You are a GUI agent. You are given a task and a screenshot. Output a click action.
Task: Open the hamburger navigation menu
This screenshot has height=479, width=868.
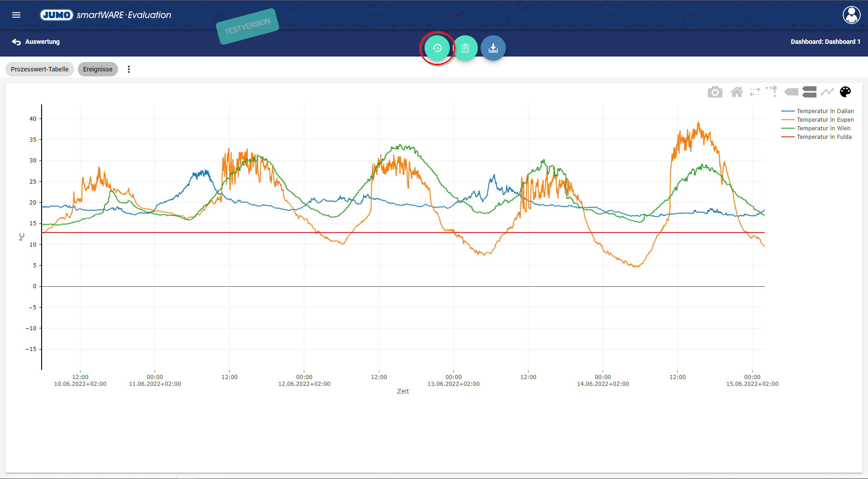tap(16, 15)
